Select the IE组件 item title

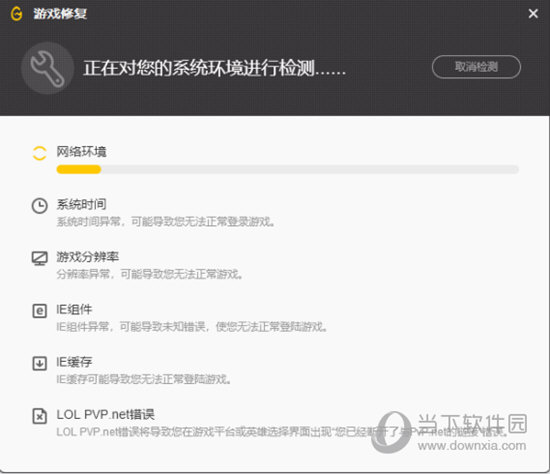(x=74, y=309)
